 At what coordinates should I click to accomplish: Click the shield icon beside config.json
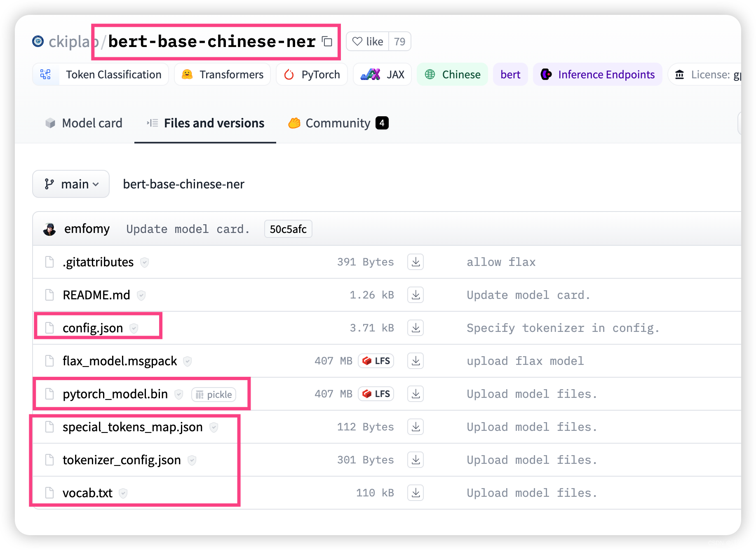134,328
